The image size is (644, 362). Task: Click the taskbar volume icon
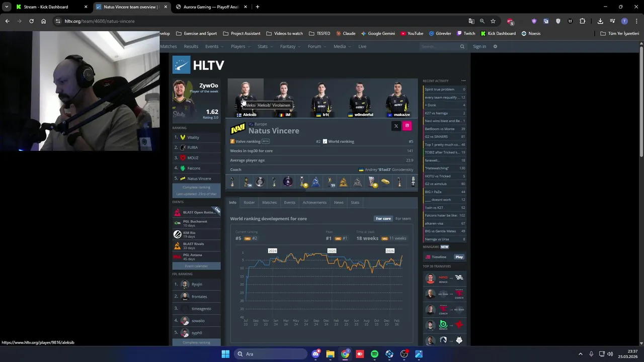tap(610, 354)
